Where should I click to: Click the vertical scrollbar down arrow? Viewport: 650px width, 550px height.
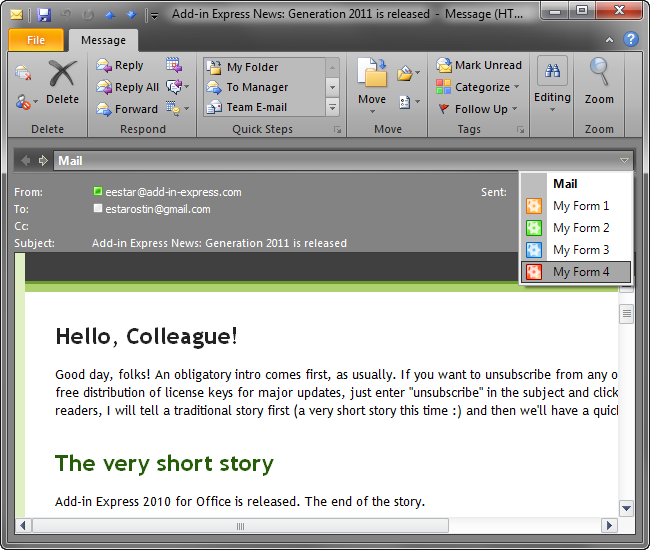pyautogui.click(x=626, y=508)
